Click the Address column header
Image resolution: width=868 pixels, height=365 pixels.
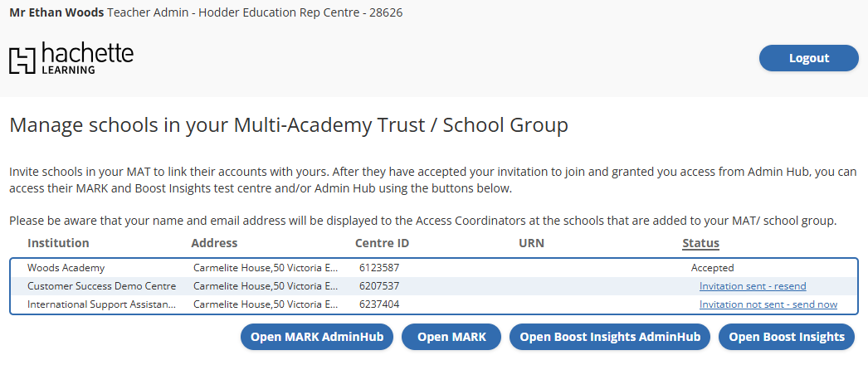click(x=214, y=243)
